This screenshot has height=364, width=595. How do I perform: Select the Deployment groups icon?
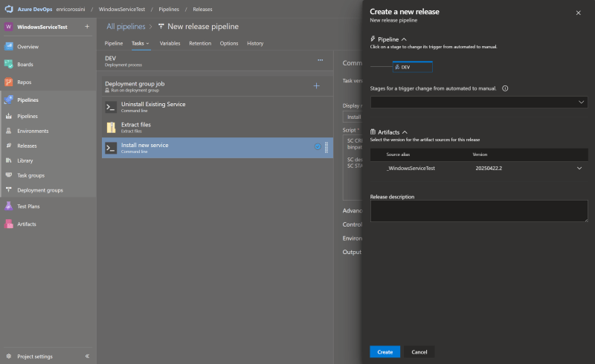coord(9,190)
